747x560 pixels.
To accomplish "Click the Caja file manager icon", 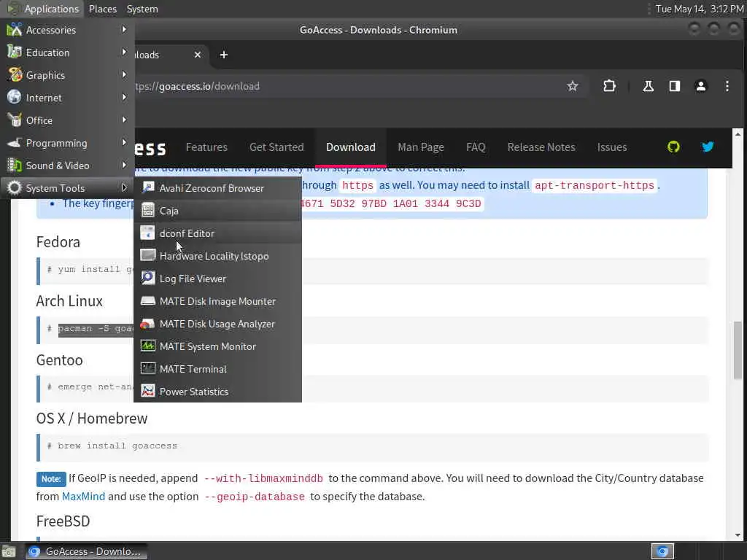I will pyautogui.click(x=147, y=211).
